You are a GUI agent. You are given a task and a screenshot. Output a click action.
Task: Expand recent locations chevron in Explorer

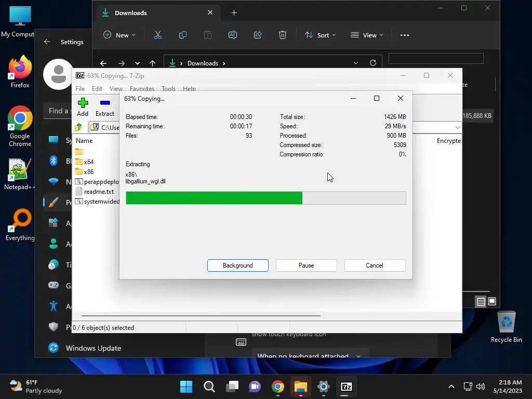pyautogui.click(x=137, y=63)
